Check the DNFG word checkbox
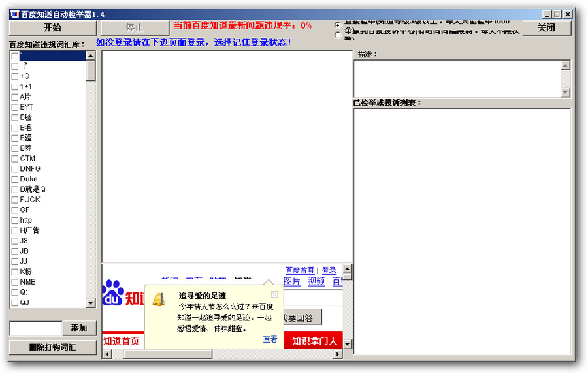 tap(15, 169)
